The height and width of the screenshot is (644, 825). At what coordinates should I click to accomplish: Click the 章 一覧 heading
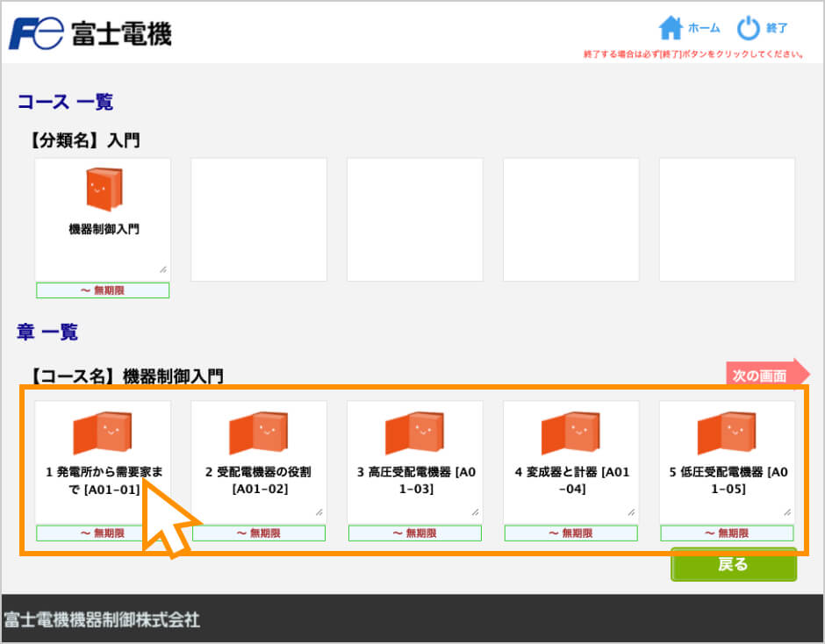point(47,332)
